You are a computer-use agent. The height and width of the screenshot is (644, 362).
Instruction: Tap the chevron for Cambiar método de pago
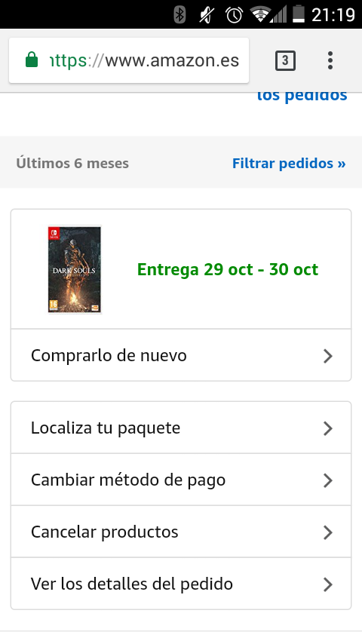click(327, 480)
